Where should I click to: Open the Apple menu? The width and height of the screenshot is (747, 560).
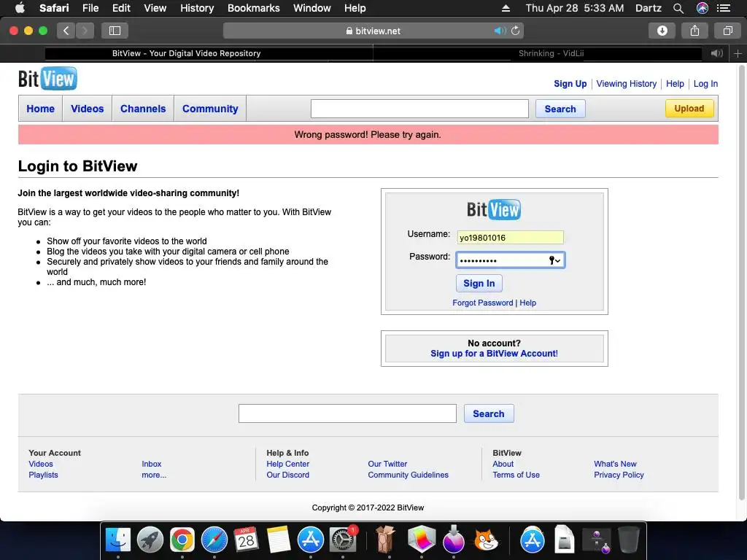click(x=20, y=7)
